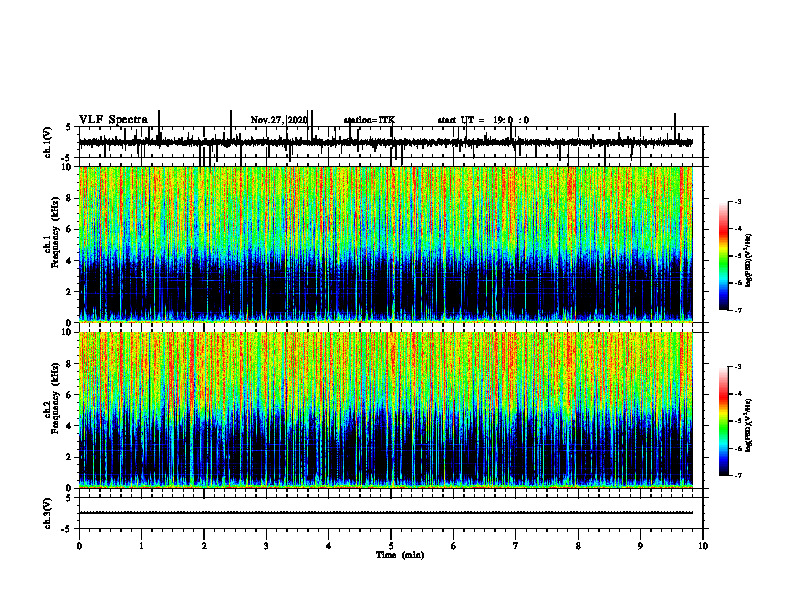Click the date text "Nov.27, 2020"

pyautogui.click(x=279, y=120)
